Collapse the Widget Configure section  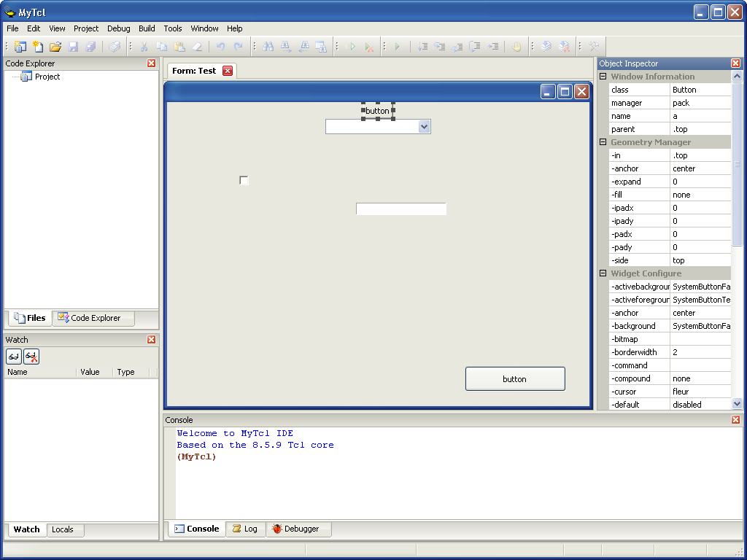[x=603, y=273]
